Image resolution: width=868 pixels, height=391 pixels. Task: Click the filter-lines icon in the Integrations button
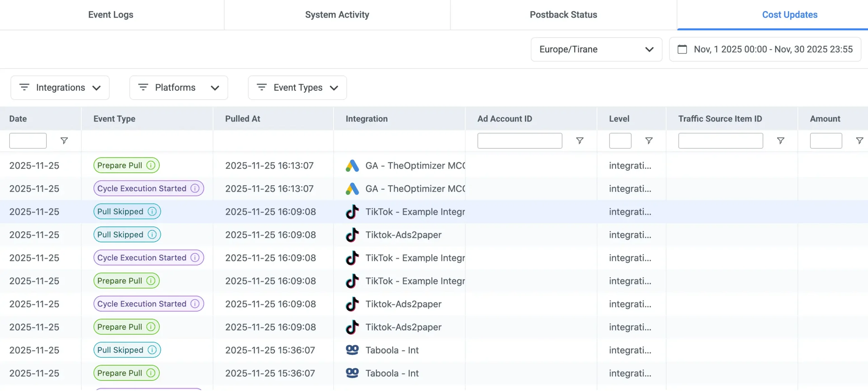24,87
